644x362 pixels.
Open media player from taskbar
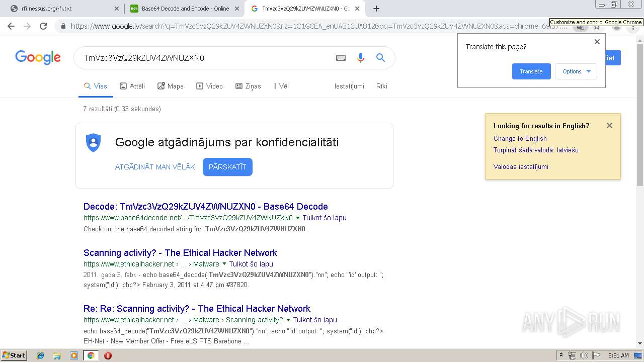[74, 355]
